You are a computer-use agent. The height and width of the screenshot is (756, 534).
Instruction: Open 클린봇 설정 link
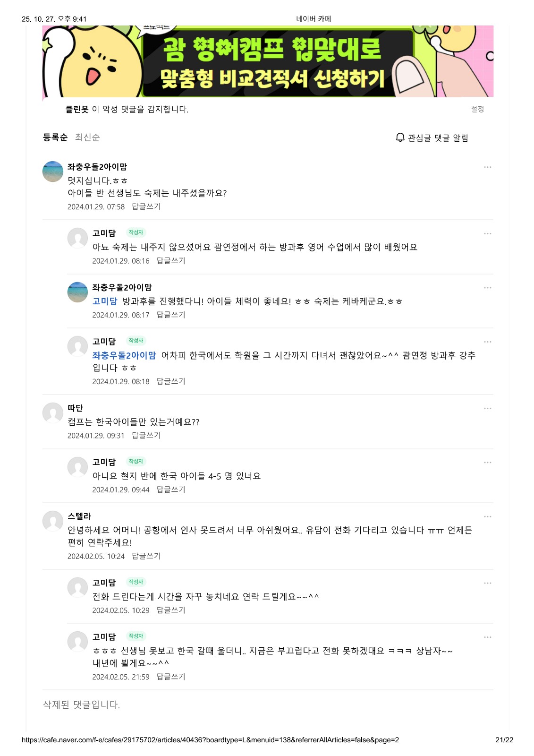477,109
